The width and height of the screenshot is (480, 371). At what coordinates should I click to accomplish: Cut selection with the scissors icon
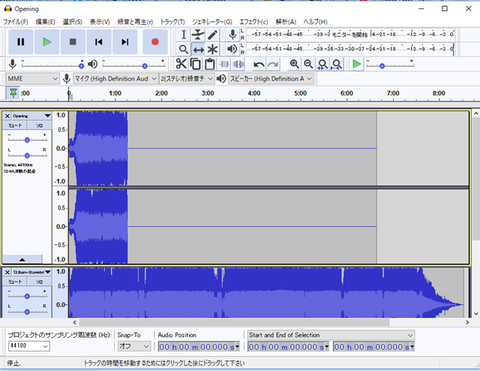[181, 64]
